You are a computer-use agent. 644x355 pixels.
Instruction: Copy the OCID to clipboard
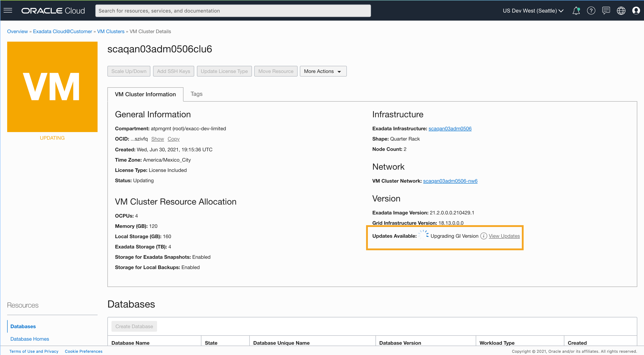[x=173, y=139]
